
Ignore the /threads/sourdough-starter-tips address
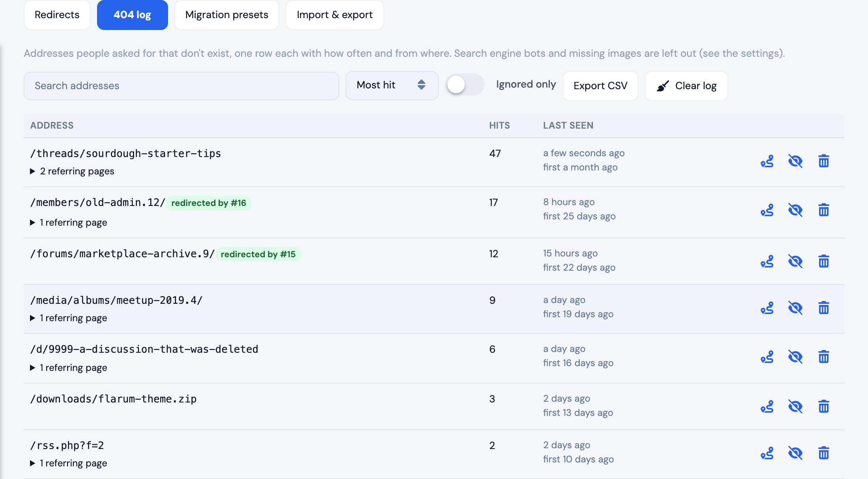[795, 161]
